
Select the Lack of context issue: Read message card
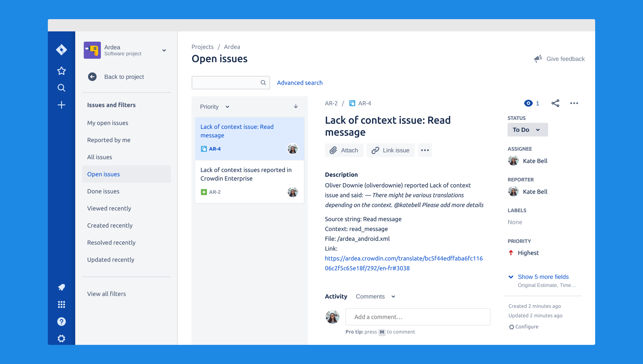click(250, 139)
